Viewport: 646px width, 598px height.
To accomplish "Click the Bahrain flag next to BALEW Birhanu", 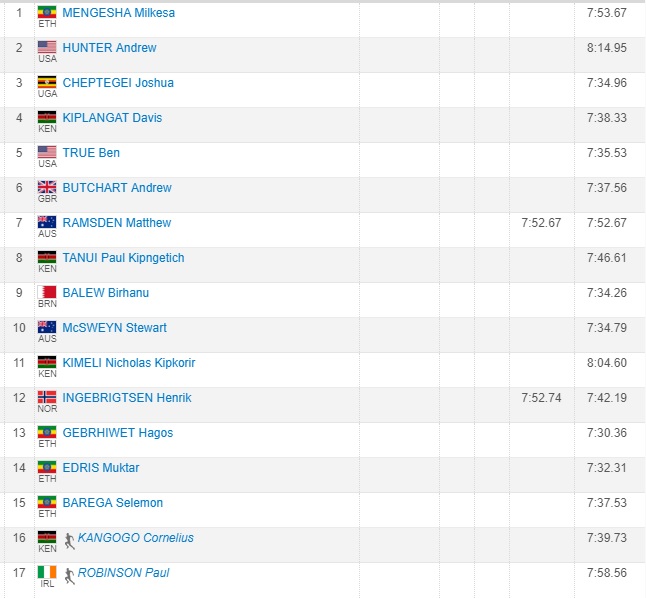I will (x=47, y=292).
